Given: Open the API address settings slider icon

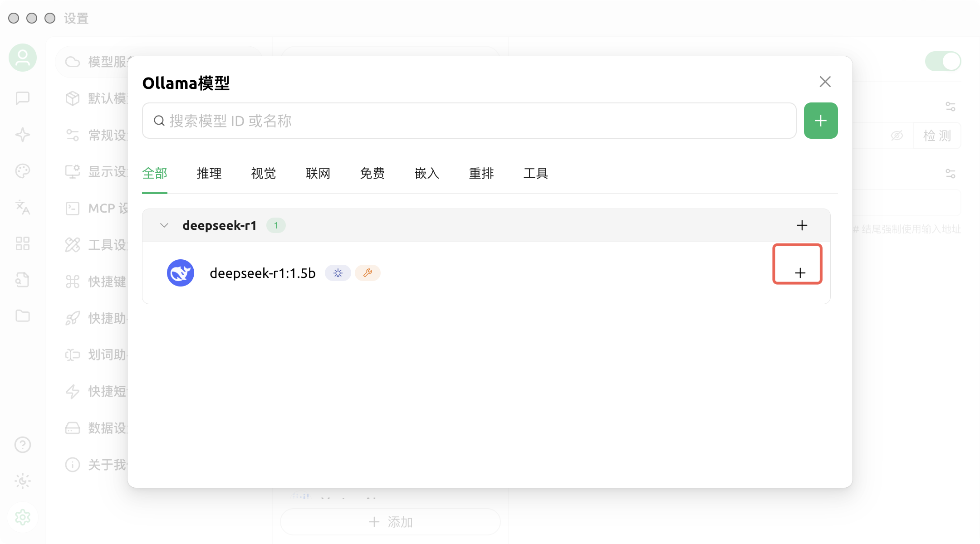Looking at the screenshot, I should pyautogui.click(x=950, y=174).
